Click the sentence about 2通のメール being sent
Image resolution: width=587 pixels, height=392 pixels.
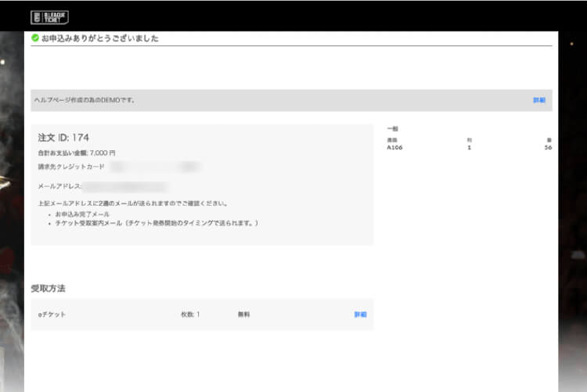coord(133,203)
